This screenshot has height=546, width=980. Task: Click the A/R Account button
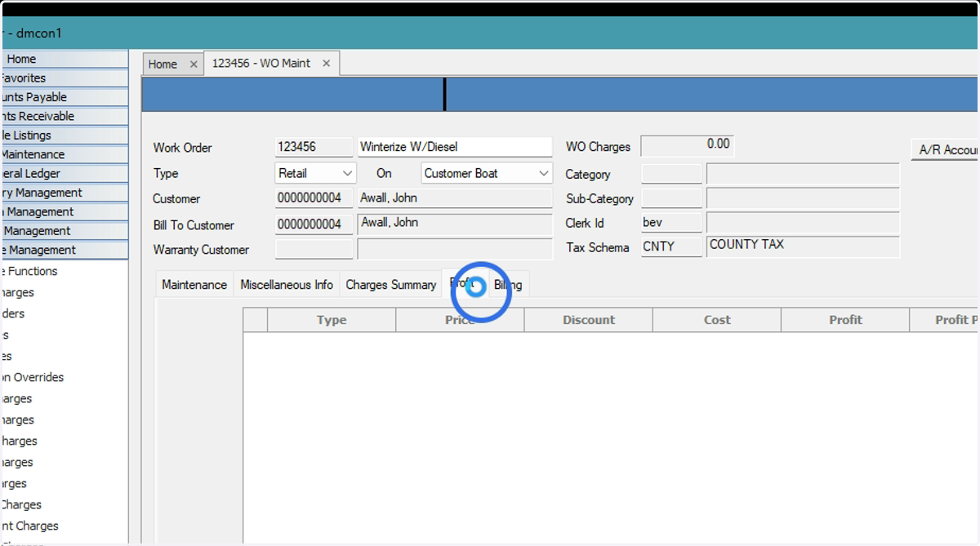click(x=947, y=149)
